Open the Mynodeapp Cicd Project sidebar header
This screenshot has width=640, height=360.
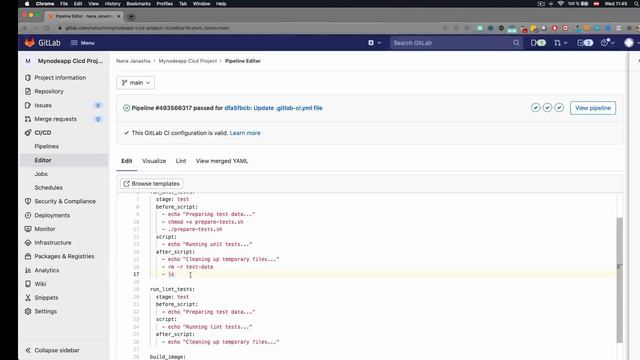64,61
